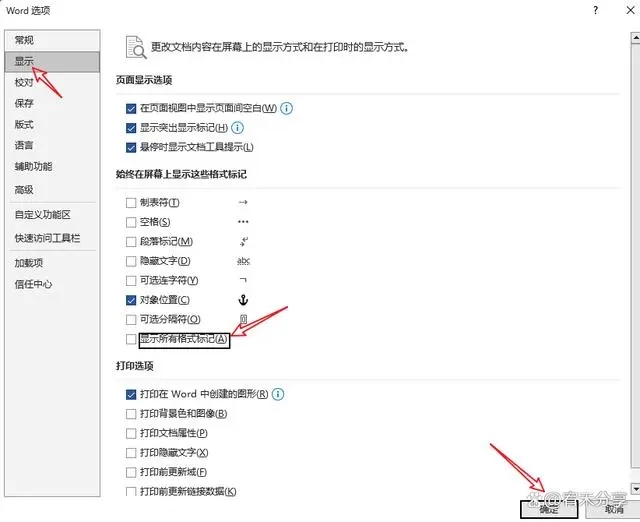Open the 高级 options category

coord(52,190)
